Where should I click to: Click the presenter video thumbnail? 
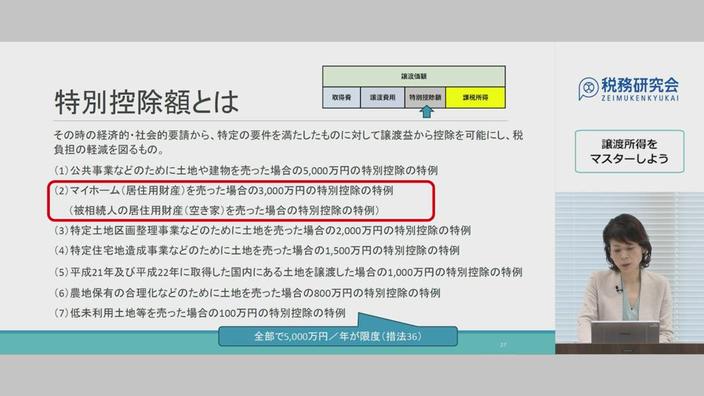coord(629,273)
